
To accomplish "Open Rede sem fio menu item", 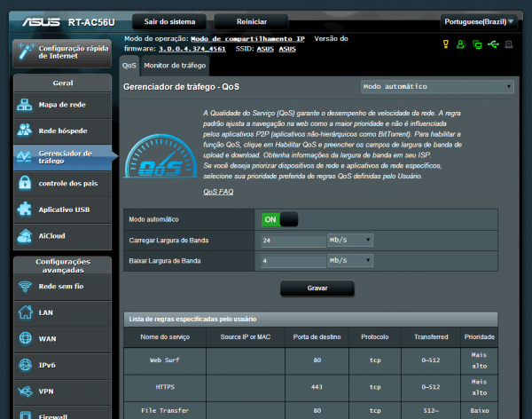I will coord(62,287).
